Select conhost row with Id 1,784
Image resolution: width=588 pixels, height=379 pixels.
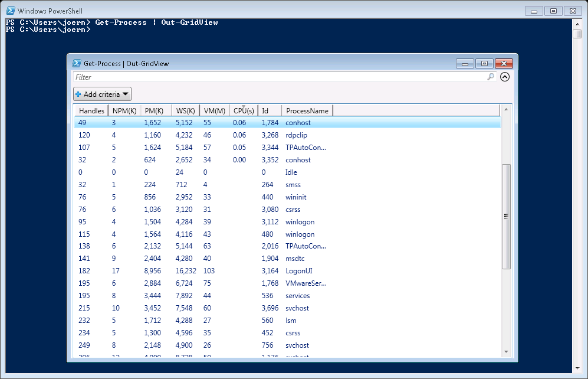tap(287, 123)
